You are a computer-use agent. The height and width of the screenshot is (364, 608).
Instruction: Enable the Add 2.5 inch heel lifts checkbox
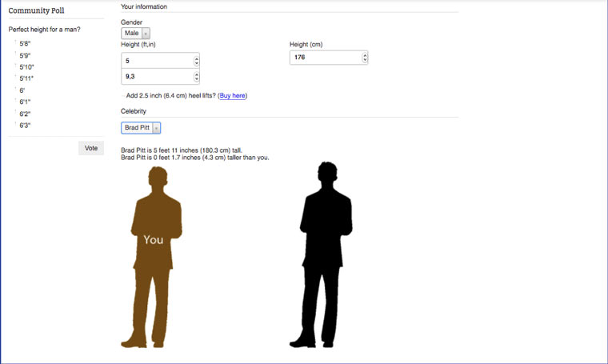coord(123,95)
